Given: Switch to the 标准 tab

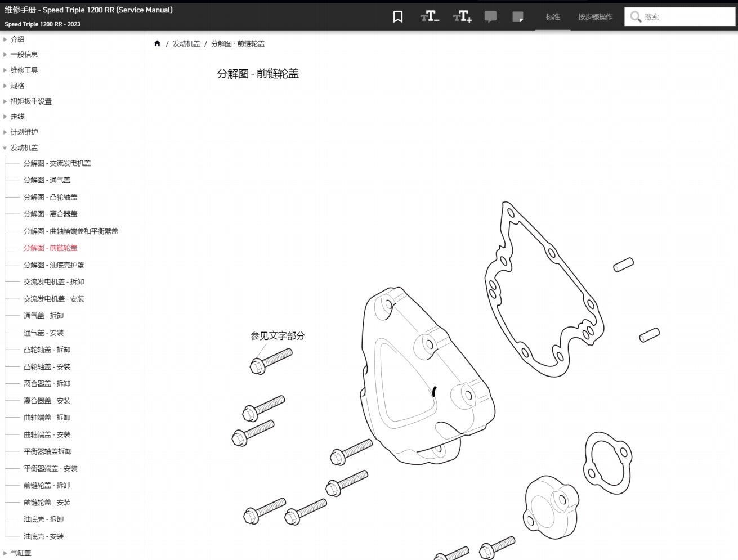Looking at the screenshot, I should coord(553,17).
